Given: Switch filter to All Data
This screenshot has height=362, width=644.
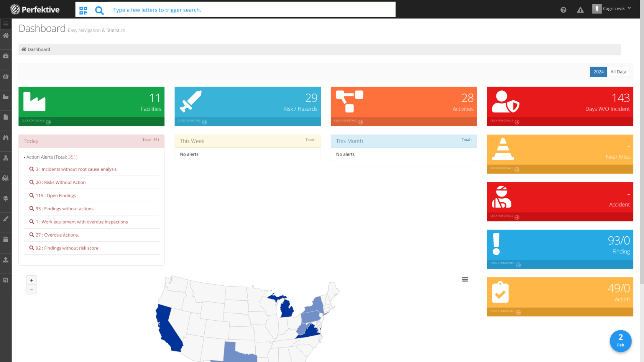Looking at the screenshot, I should 618,72.
